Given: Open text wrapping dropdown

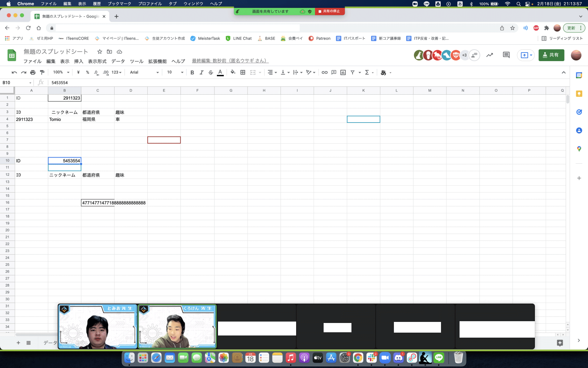Looking at the screenshot, I should (298, 73).
